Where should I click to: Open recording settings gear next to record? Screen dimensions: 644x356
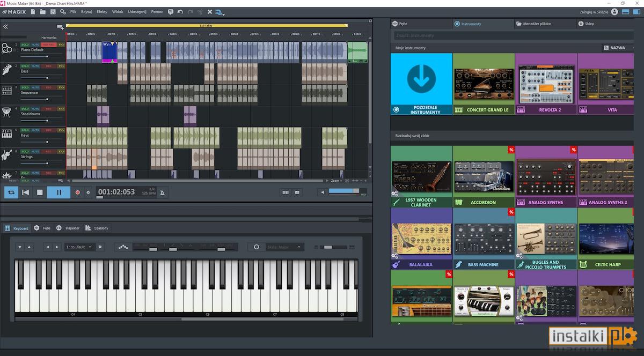89,192
